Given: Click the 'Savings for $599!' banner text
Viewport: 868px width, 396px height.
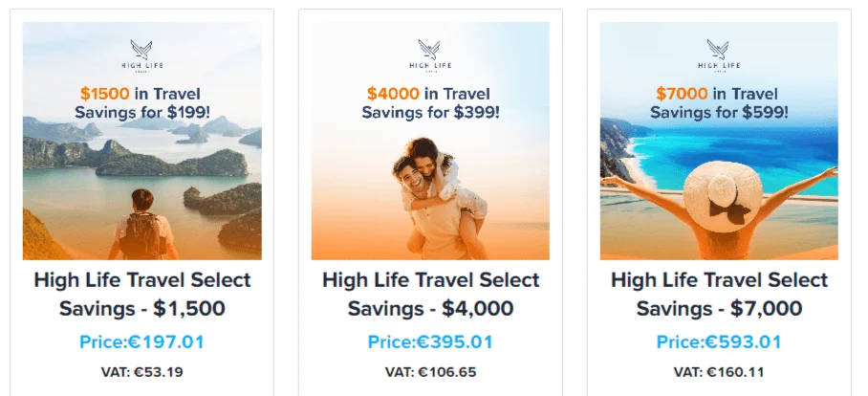Looking at the screenshot, I should (719, 113).
